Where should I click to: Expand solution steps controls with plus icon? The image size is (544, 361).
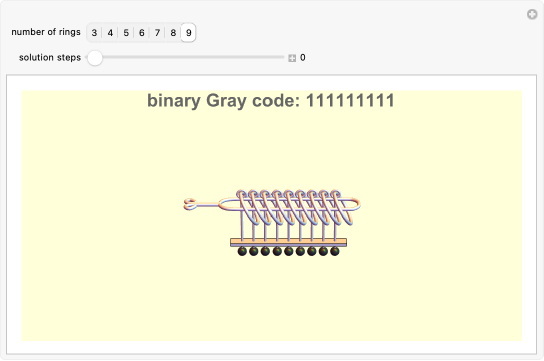coord(292,58)
